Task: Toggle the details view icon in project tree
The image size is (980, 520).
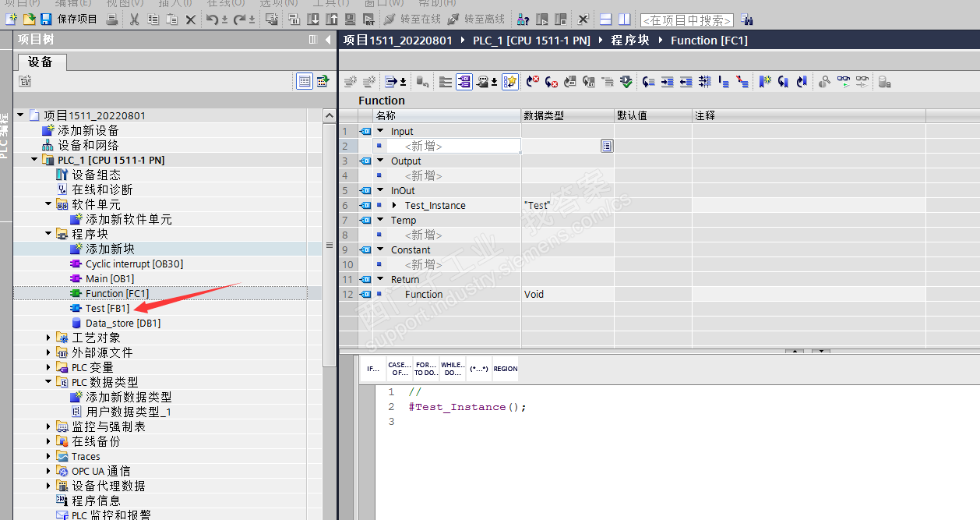Action: [305, 81]
